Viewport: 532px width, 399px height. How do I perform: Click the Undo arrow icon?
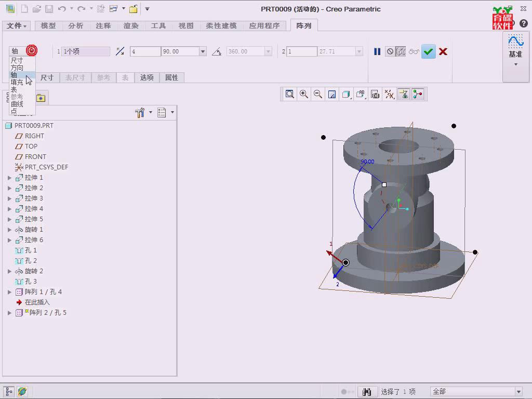[x=62, y=9]
